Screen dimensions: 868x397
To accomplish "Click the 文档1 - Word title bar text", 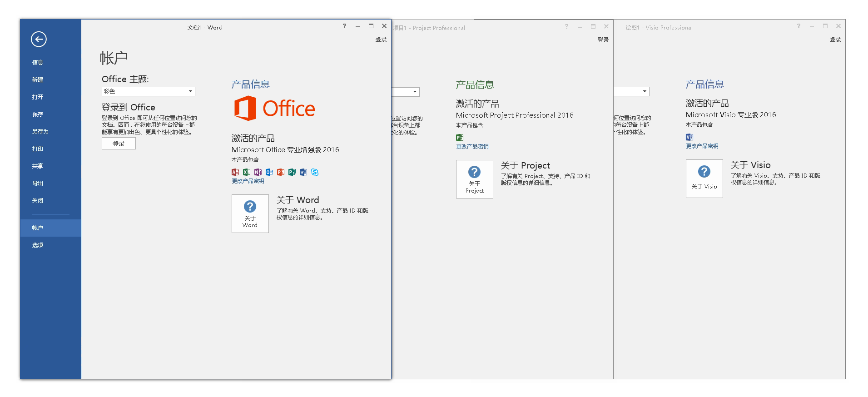I will 205,28.
